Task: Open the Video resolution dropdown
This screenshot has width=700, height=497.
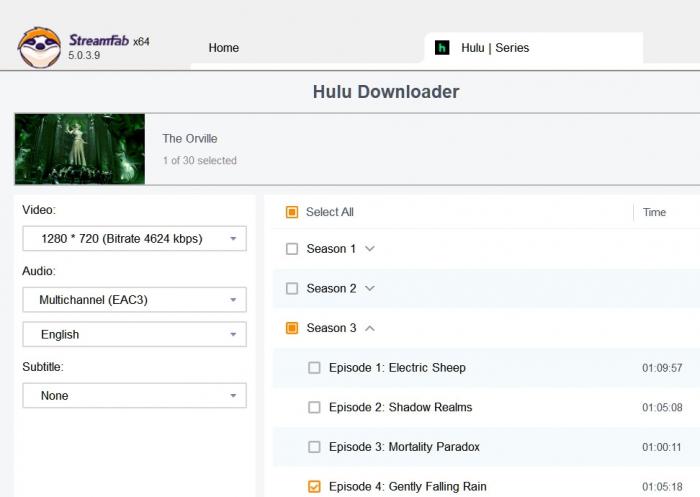Action: pyautogui.click(x=134, y=239)
